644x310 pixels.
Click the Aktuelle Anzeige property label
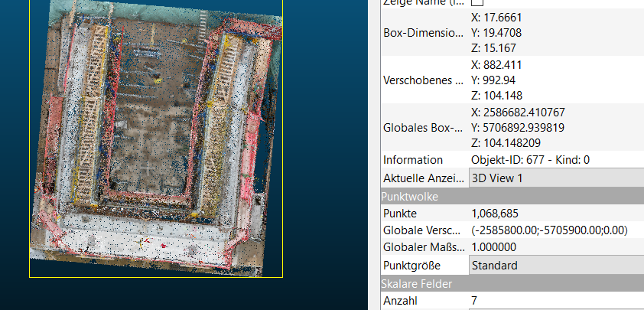point(423,178)
